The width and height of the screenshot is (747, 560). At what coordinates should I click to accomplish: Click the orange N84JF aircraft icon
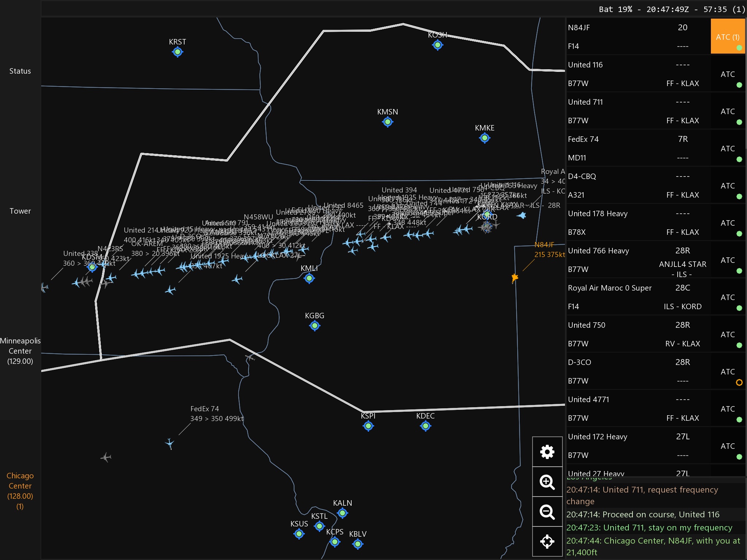point(515,278)
